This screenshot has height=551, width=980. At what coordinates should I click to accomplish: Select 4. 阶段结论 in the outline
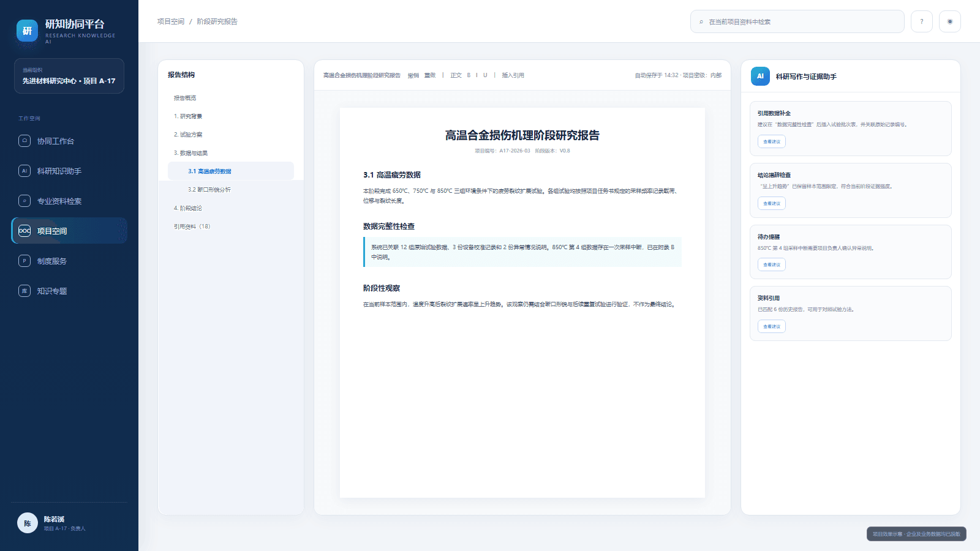click(x=231, y=208)
